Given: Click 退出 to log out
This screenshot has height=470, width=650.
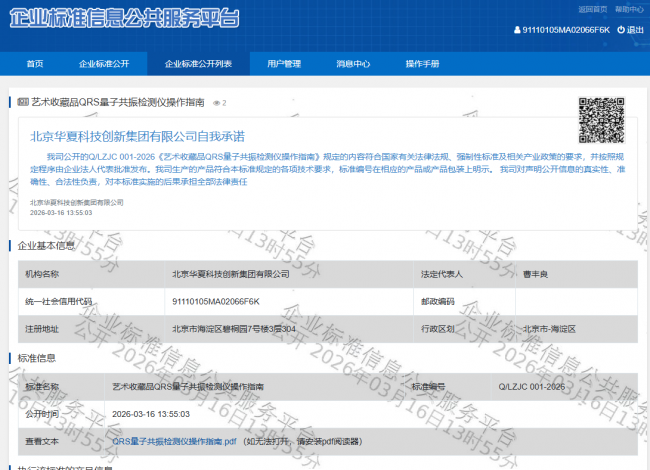Looking at the screenshot, I should coord(635,31).
